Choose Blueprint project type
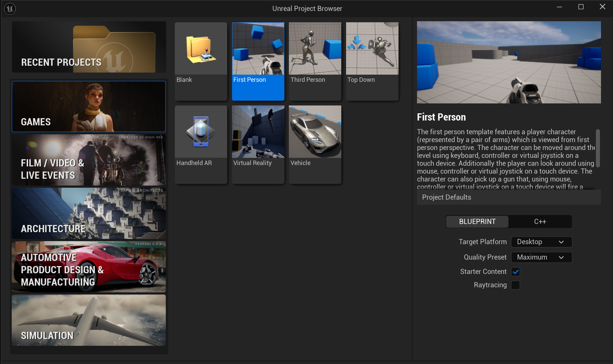613x364 pixels. click(477, 222)
